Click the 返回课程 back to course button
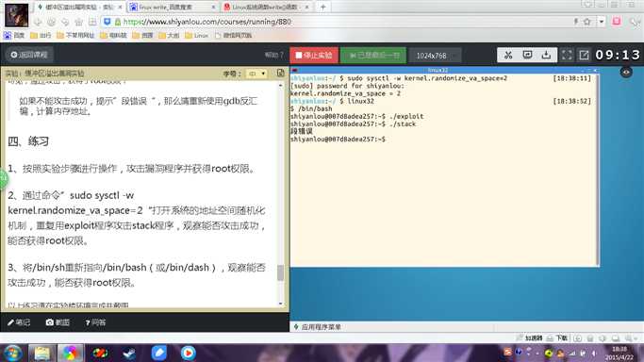Image resolution: width=644 pixels, height=362 pixels. (29, 55)
